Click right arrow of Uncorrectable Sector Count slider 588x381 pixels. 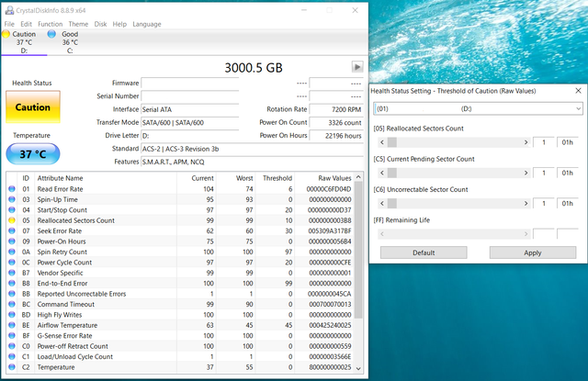click(x=526, y=204)
